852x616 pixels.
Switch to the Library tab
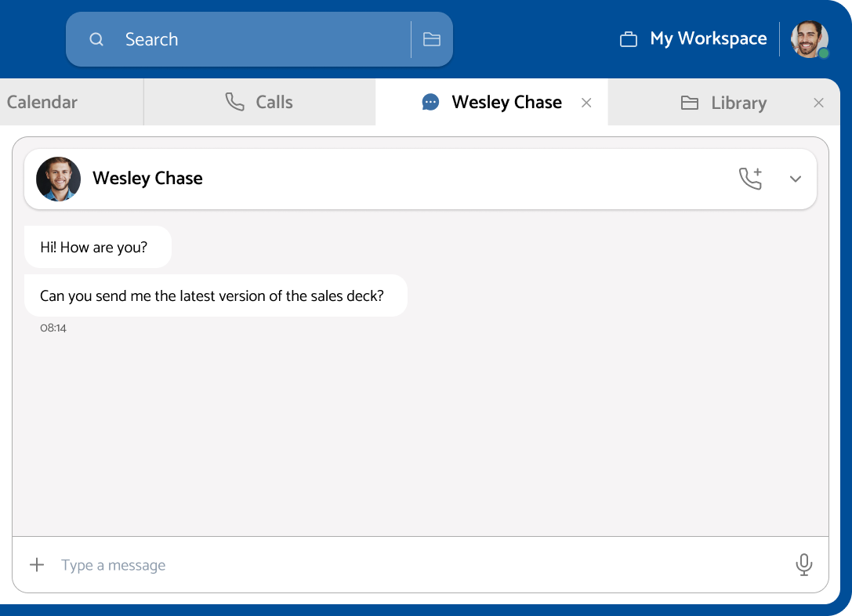tap(738, 103)
